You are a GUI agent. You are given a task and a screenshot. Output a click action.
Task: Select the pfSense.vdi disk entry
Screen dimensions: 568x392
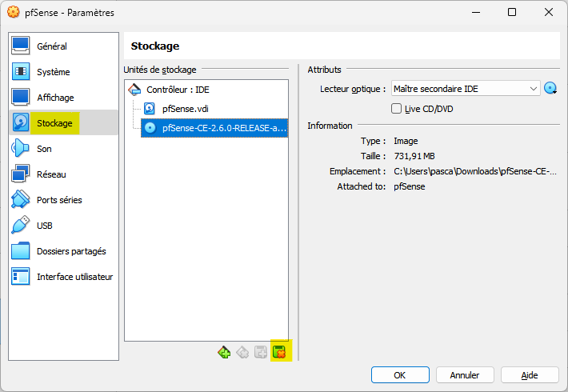[185, 109]
